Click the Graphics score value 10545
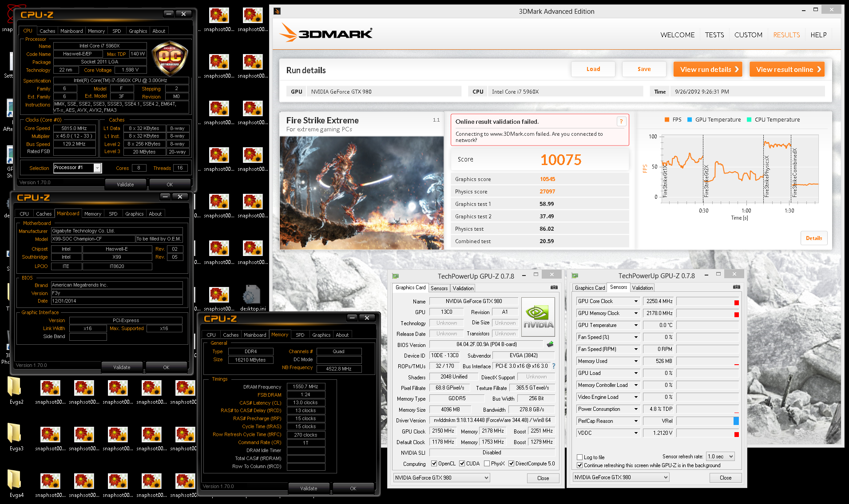Viewport: 849px width, 504px height. coord(547,179)
